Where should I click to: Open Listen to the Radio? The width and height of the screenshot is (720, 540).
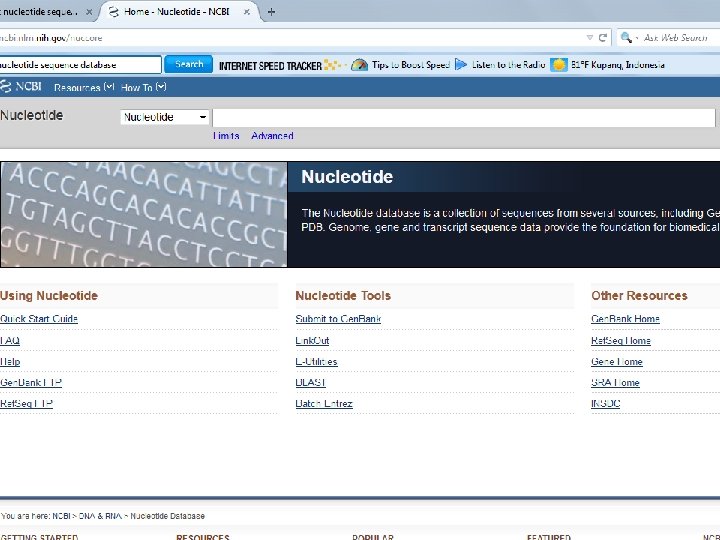coord(508,65)
